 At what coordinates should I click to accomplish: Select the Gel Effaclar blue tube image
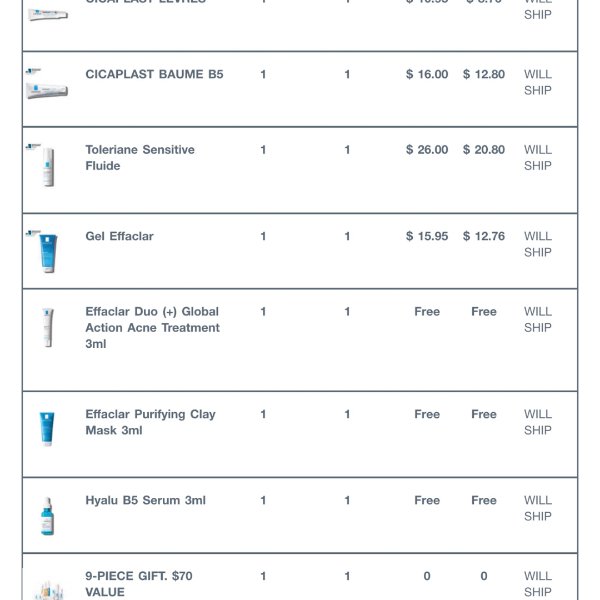point(47,250)
